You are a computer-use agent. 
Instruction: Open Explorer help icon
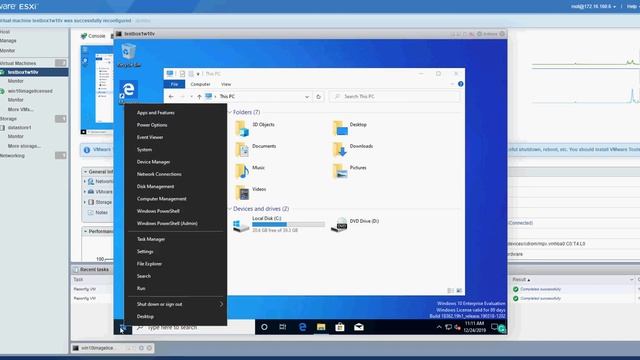point(460,84)
